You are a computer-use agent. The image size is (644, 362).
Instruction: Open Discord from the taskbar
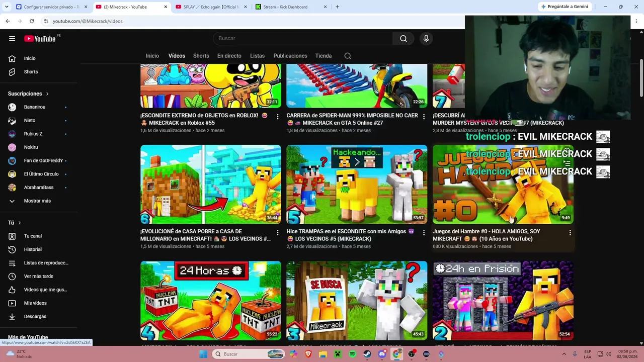382,354
